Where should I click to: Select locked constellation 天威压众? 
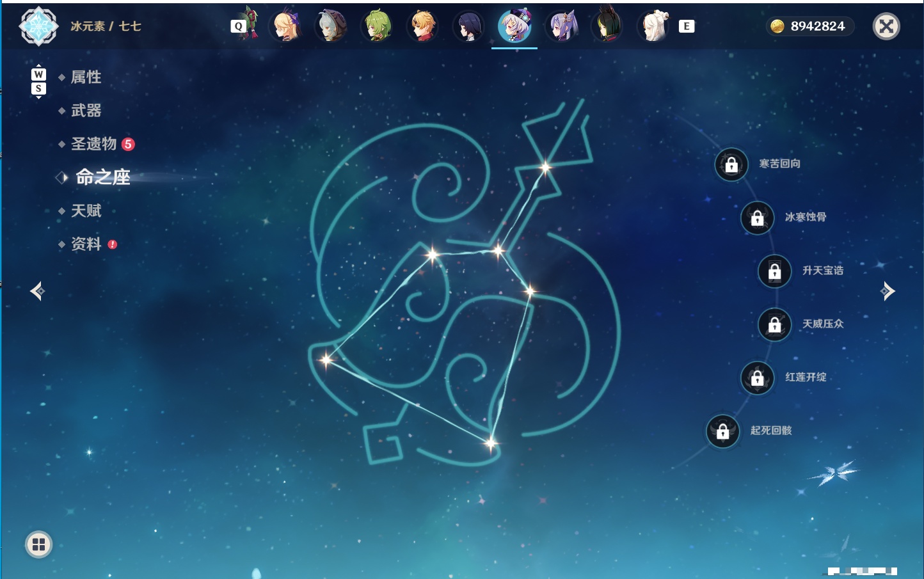[x=775, y=324]
